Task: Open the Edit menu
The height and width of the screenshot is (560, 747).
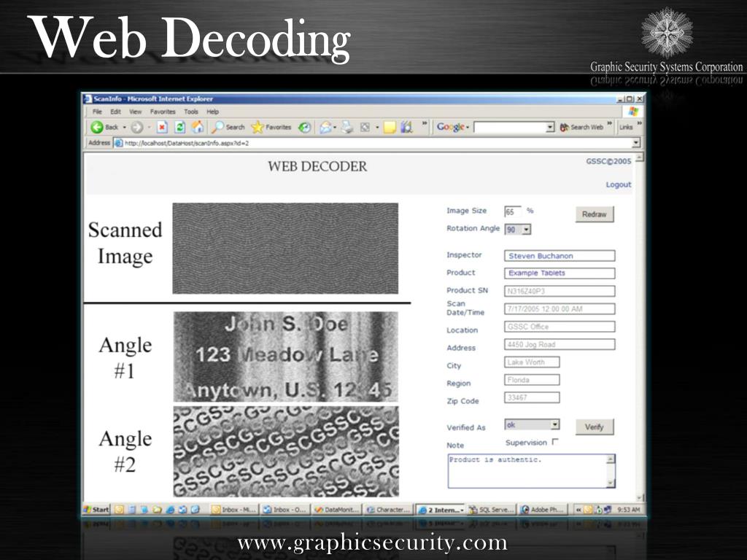Action: tap(115, 112)
